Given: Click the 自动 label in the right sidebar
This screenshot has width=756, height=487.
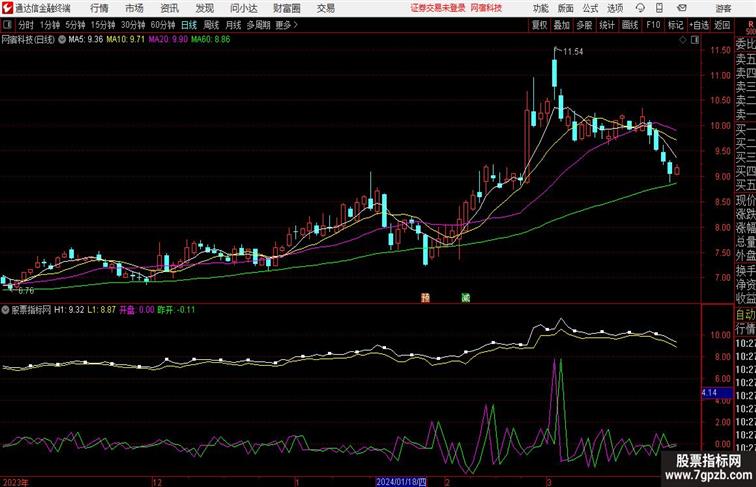Looking at the screenshot, I should click(x=745, y=315).
